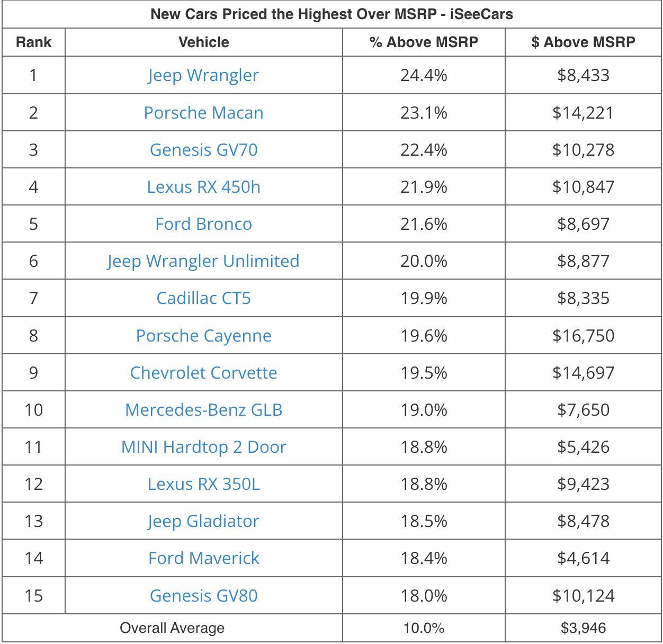Image resolution: width=663 pixels, height=644 pixels.
Task: Open the Mercedes-Benz GLB link
Action: pyautogui.click(x=203, y=410)
